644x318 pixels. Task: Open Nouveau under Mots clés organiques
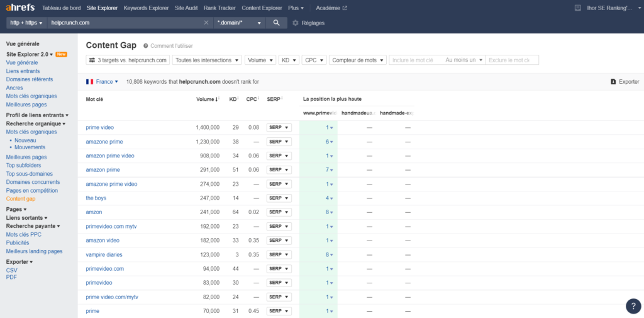pyautogui.click(x=25, y=140)
